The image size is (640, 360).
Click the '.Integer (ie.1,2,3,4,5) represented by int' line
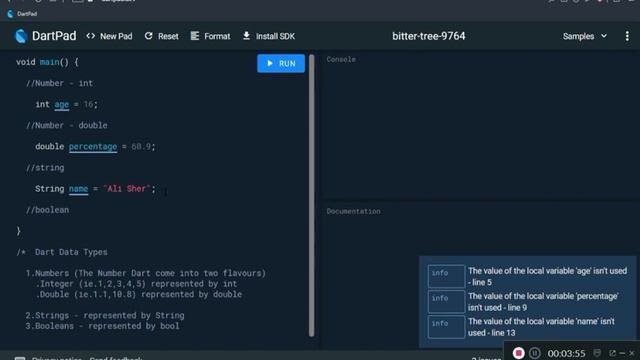coord(136,284)
